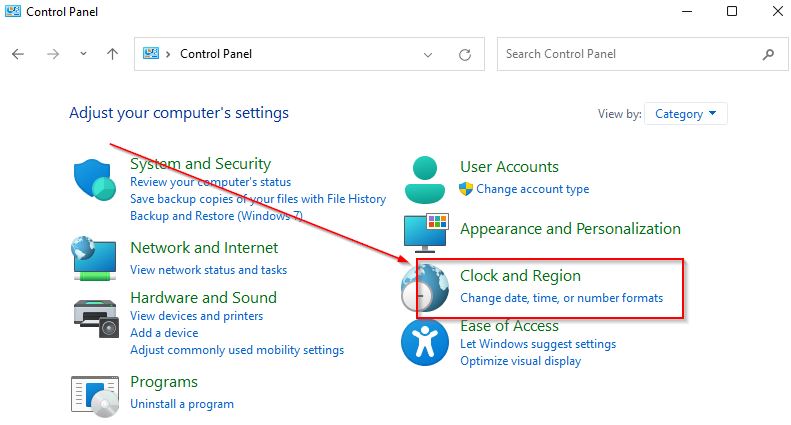The width and height of the screenshot is (791, 425).
Task: Open the System and Security shield icon
Action: pyautogui.click(x=95, y=180)
